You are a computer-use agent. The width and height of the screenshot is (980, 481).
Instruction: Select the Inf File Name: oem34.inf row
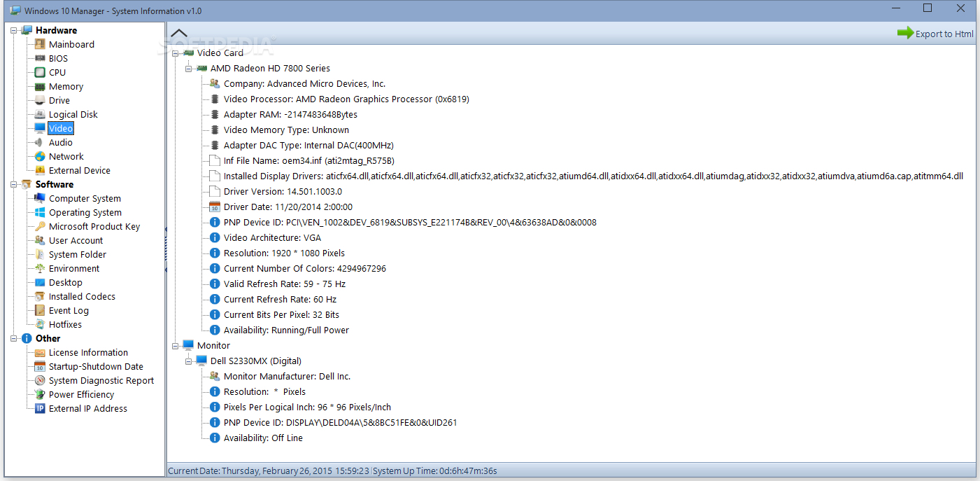pyautogui.click(x=310, y=160)
